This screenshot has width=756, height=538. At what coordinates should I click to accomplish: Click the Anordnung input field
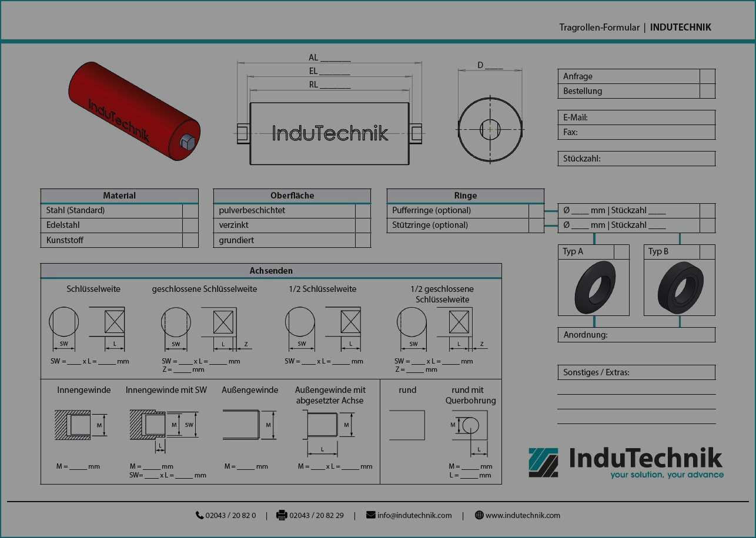click(x=636, y=335)
